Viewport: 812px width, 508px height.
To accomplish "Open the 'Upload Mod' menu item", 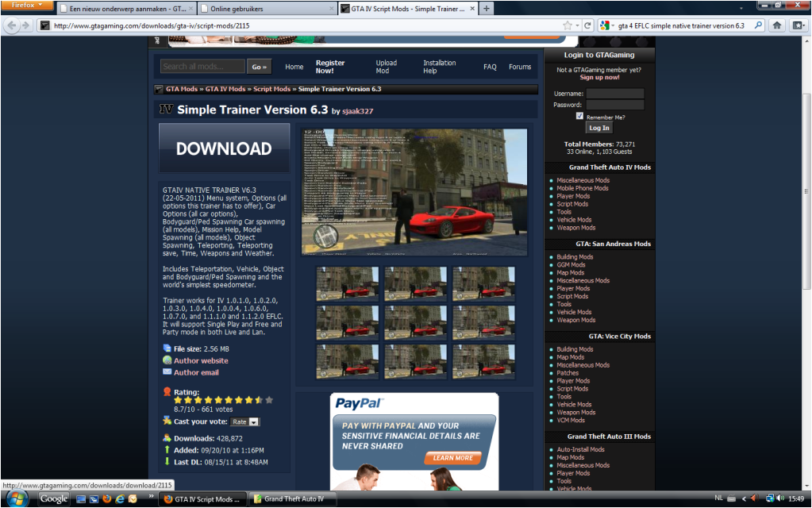I will (x=387, y=67).
